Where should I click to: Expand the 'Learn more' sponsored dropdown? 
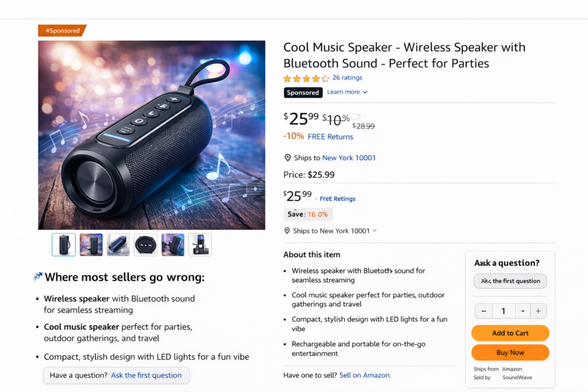coord(347,92)
